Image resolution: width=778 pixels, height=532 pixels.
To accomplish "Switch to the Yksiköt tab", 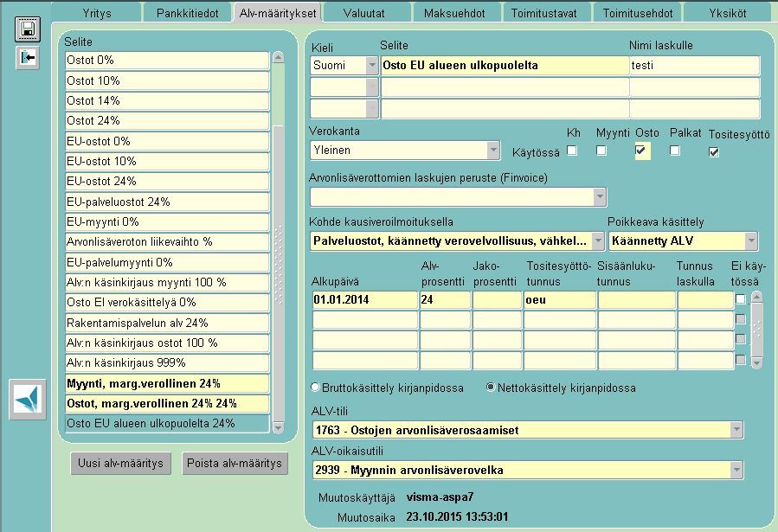I will (x=728, y=13).
